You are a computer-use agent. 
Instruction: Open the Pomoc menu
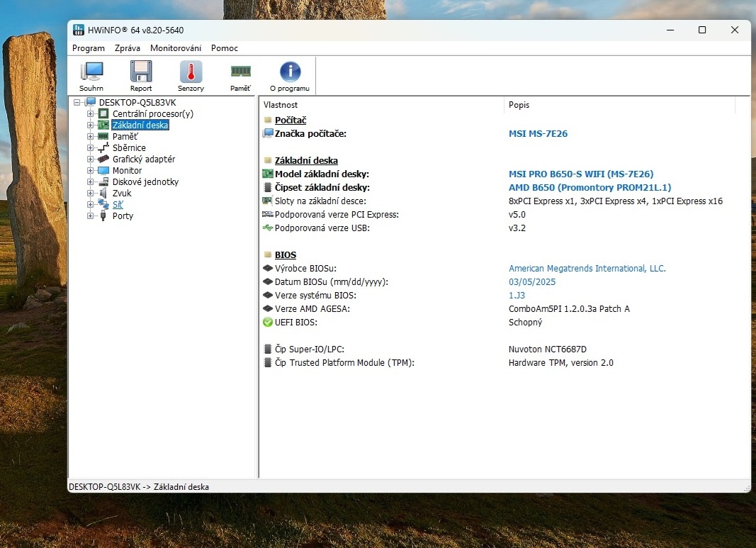click(224, 48)
